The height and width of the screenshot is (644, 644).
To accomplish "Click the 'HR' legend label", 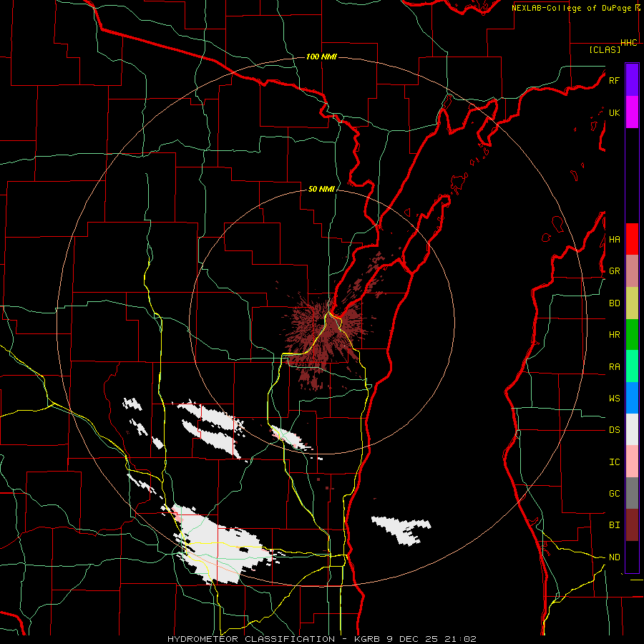I will [x=615, y=335].
